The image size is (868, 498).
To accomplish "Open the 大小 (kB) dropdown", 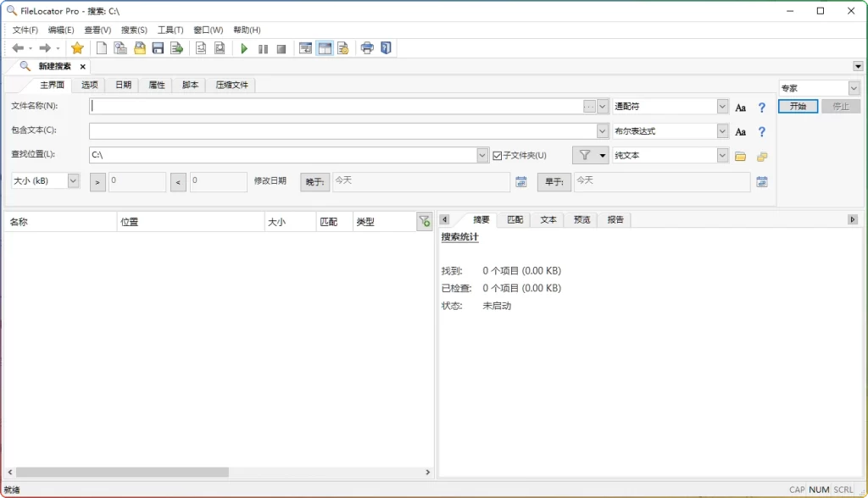I will click(72, 180).
